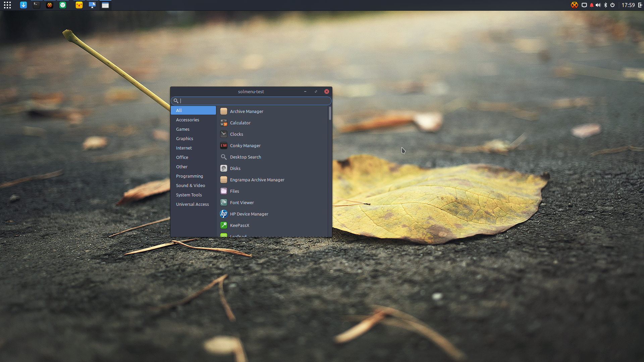The height and width of the screenshot is (362, 644).
Task: Select the Programming category
Action: [x=193, y=176]
